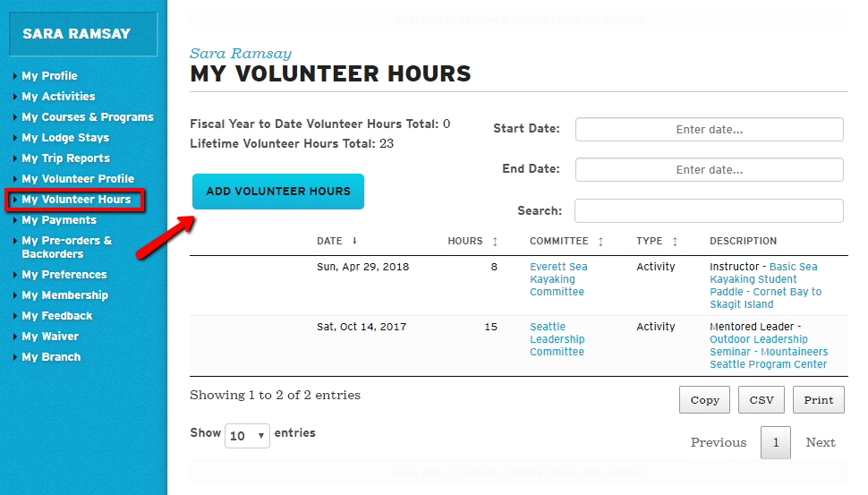
Task: Sort table by Date column arrow
Action: pyautogui.click(x=354, y=241)
